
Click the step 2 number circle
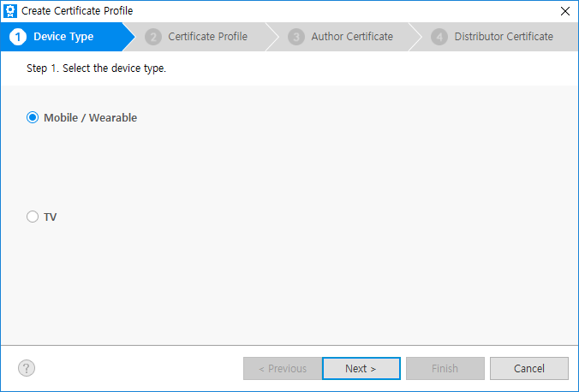click(153, 37)
